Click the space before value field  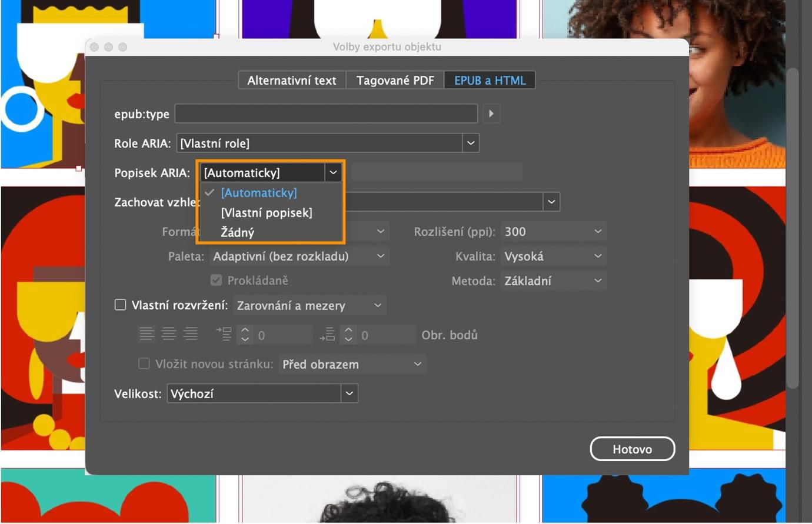(283, 335)
